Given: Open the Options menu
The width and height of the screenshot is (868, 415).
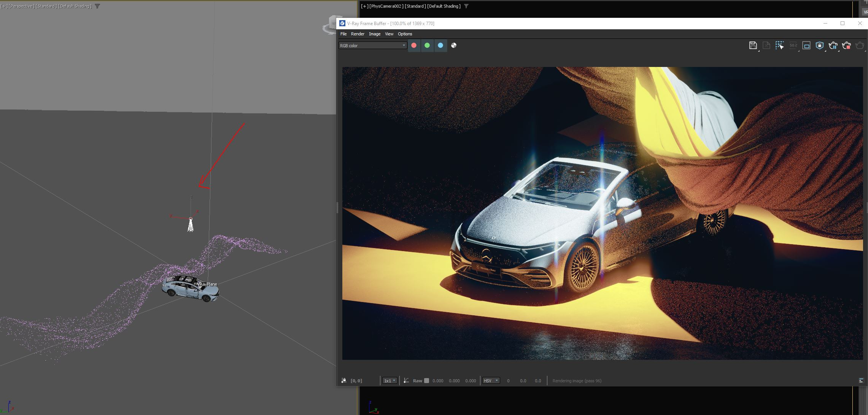Looking at the screenshot, I should coord(405,34).
